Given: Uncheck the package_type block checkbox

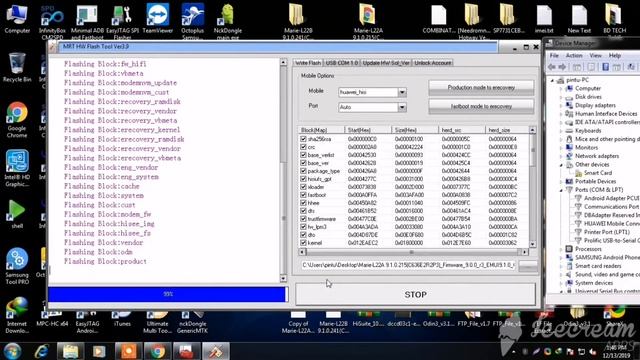Looking at the screenshot, I should [303, 171].
